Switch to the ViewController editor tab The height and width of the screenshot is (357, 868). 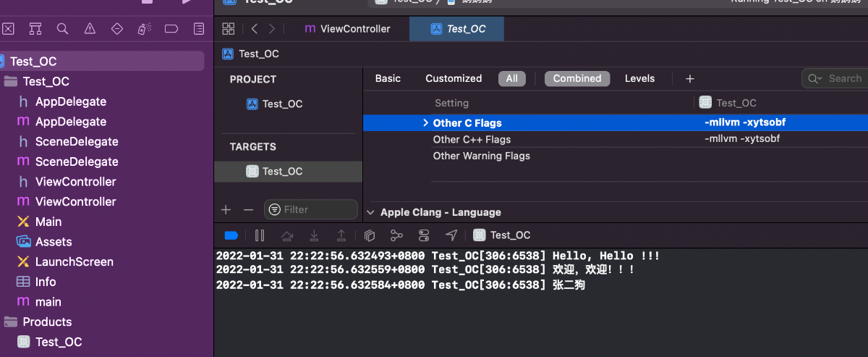(347, 29)
